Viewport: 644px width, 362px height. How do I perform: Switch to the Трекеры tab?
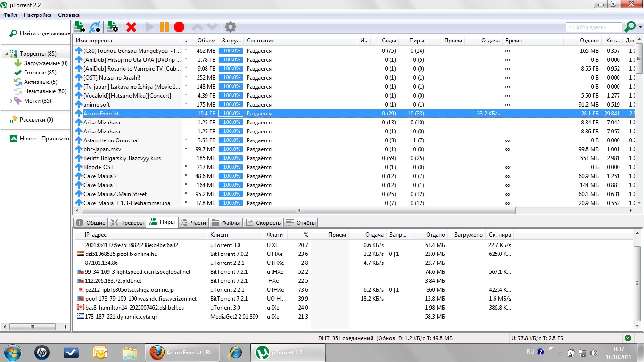(x=127, y=222)
